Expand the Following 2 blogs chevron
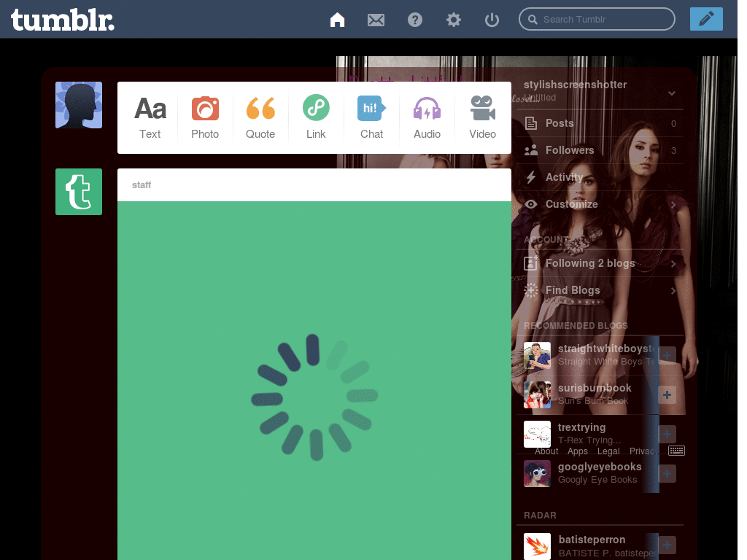The height and width of the screenshot is (560, 747). point(673,264)
